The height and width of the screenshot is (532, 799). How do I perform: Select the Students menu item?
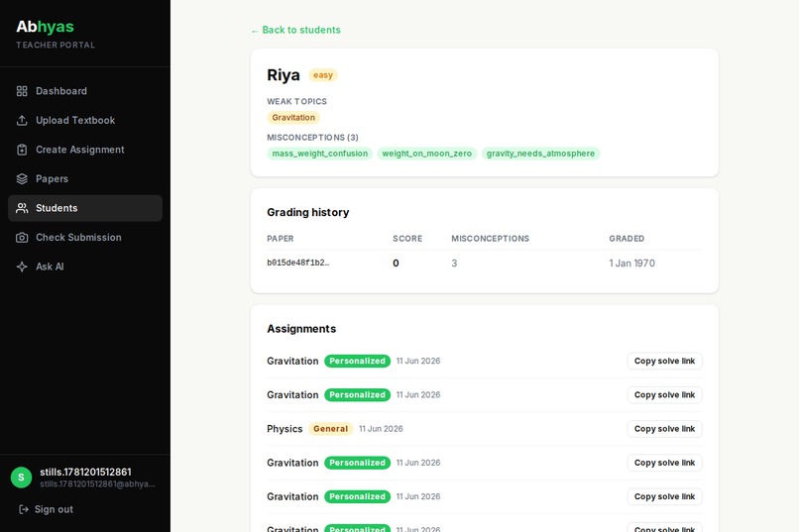pyautogui.click(x=85, y=208)
